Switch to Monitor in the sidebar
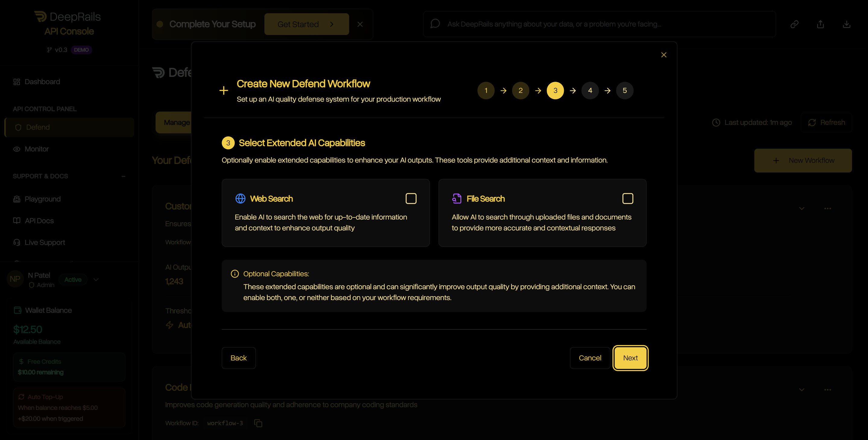Image resolution: width=868 pixels, height=440 pixels. tap(36, 149)
